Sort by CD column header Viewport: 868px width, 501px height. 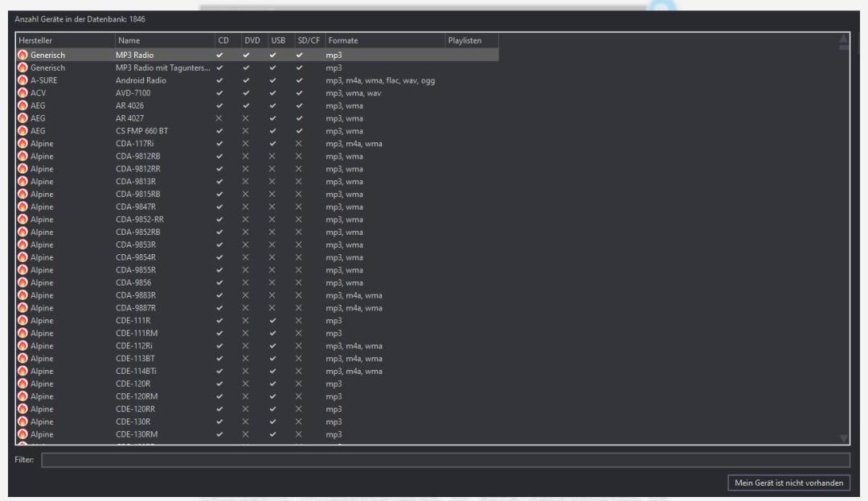pos(228,40)
